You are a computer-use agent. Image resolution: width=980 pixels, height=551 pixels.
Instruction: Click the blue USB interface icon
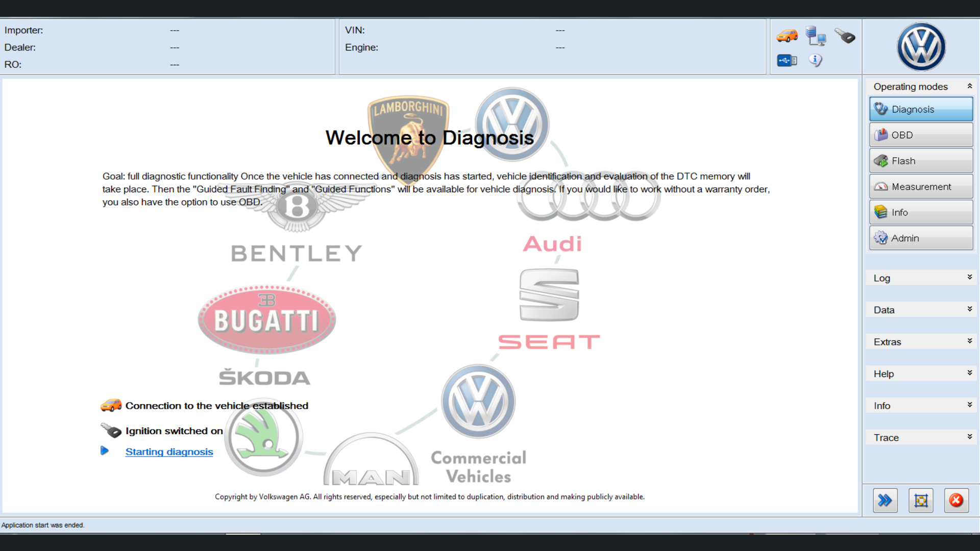click(x=787, y=61)
